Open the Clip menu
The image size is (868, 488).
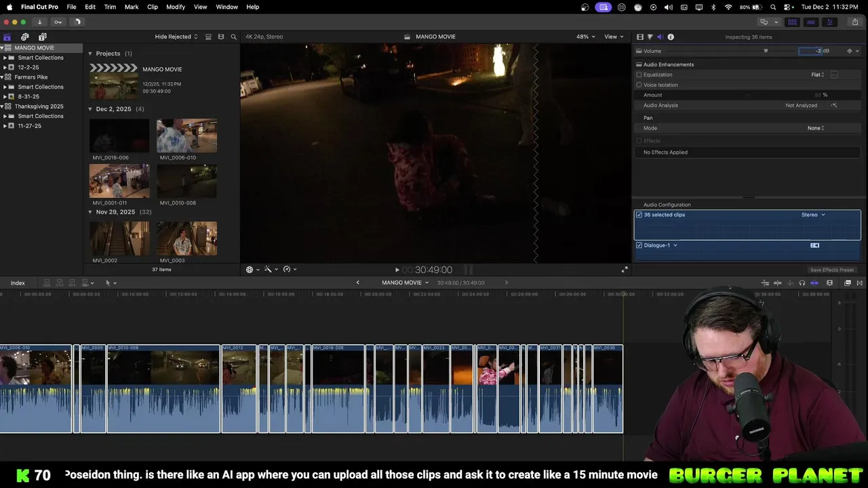click(x=153, y=7)
